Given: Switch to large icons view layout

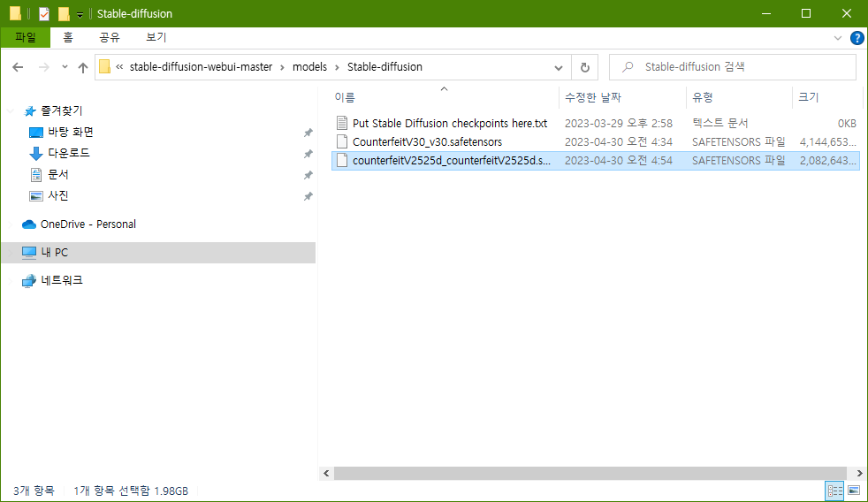Looking at the screenshot, I should 854,491.
